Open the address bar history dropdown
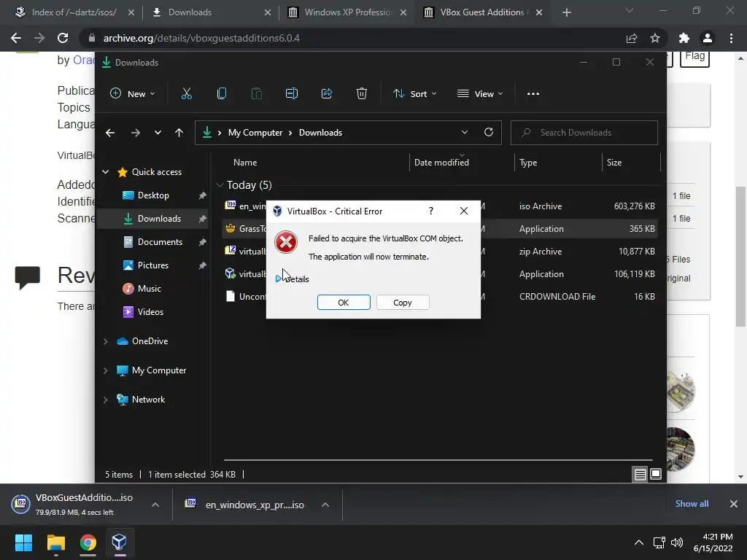The width and height of the screenshot is (747, 560). coord(465,133)
